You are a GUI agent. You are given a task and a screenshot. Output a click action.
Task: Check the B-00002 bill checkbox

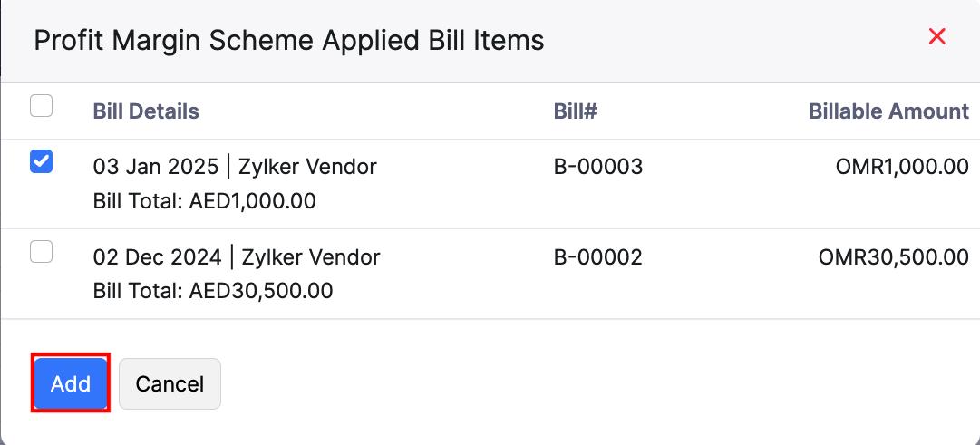(42, 251)
